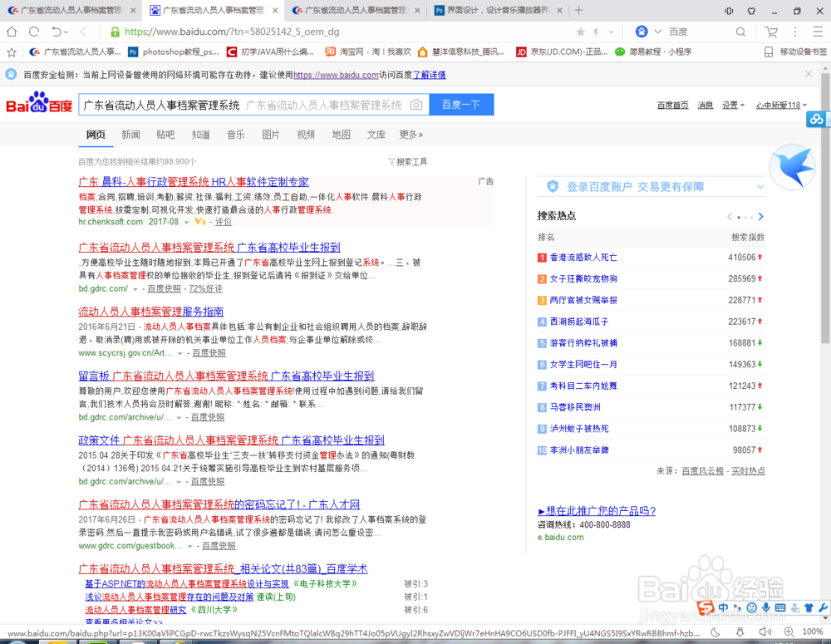
Task: Mute sound via status bar speaker icon
Action: (765, 632)
